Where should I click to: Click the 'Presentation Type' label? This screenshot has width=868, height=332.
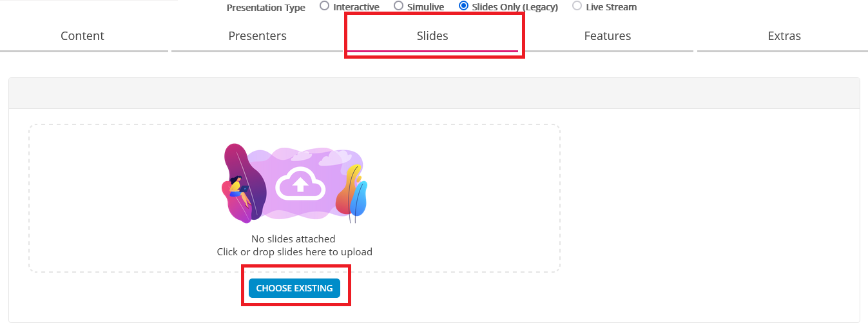pyautogui.click(x=266, y=8)
